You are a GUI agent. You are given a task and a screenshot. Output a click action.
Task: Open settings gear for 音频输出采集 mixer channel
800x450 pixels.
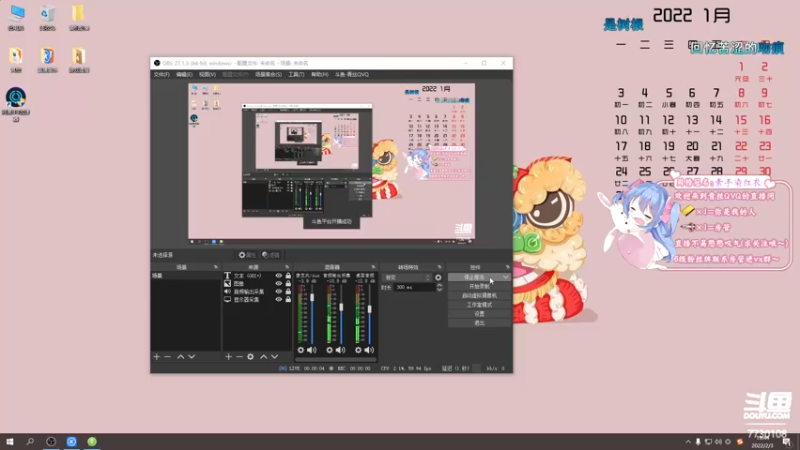pos(330,350)
